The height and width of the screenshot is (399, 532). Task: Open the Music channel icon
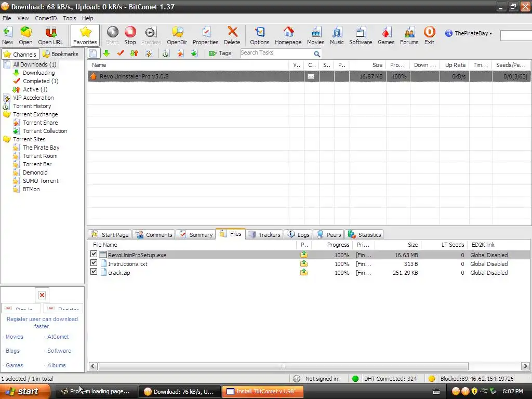click(337, 35)
